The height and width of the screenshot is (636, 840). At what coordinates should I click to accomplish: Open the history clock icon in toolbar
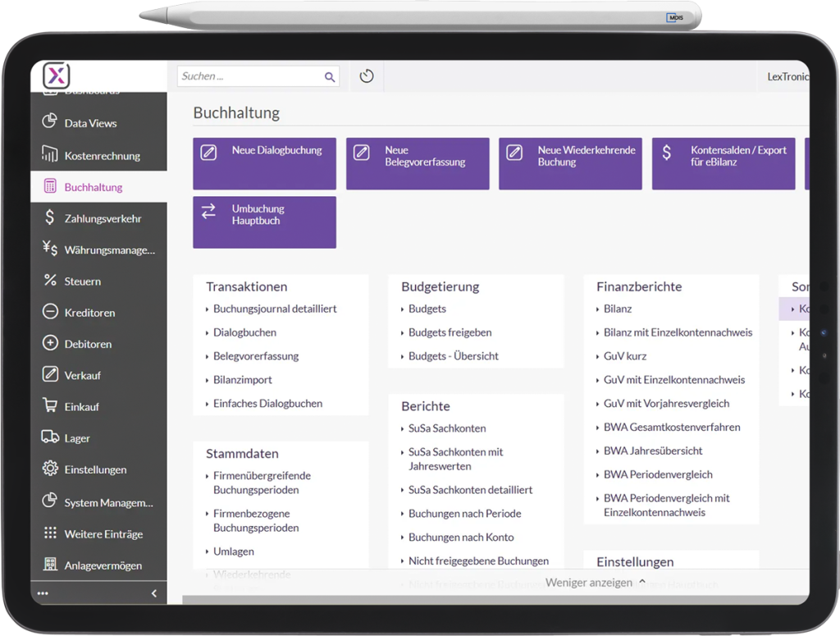pos(367,76)
